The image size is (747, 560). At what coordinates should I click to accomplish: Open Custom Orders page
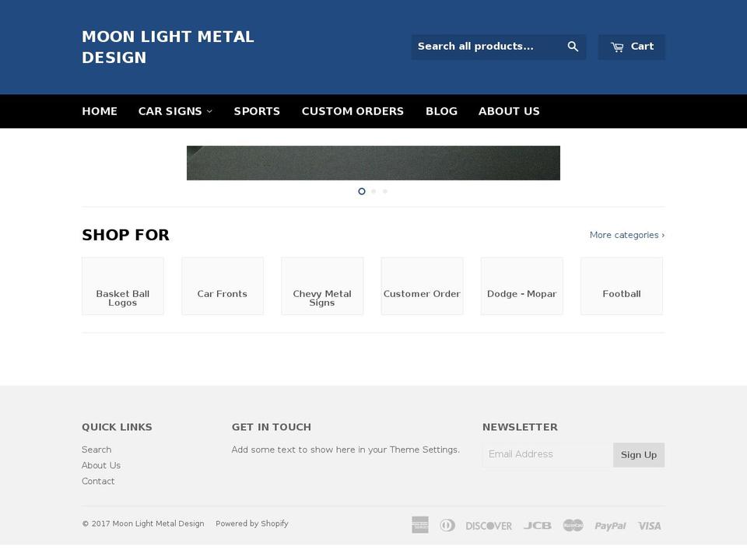click(x=352, y=111)
